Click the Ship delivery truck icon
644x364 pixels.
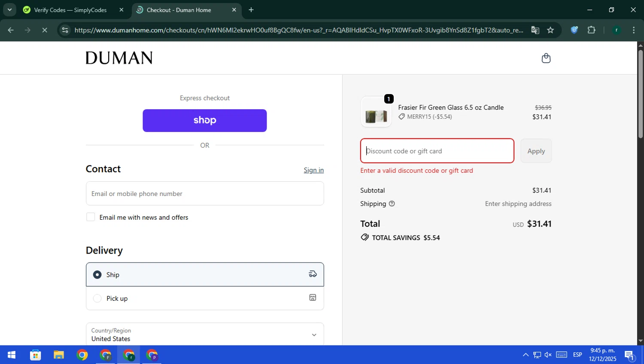tap(313, 274)
